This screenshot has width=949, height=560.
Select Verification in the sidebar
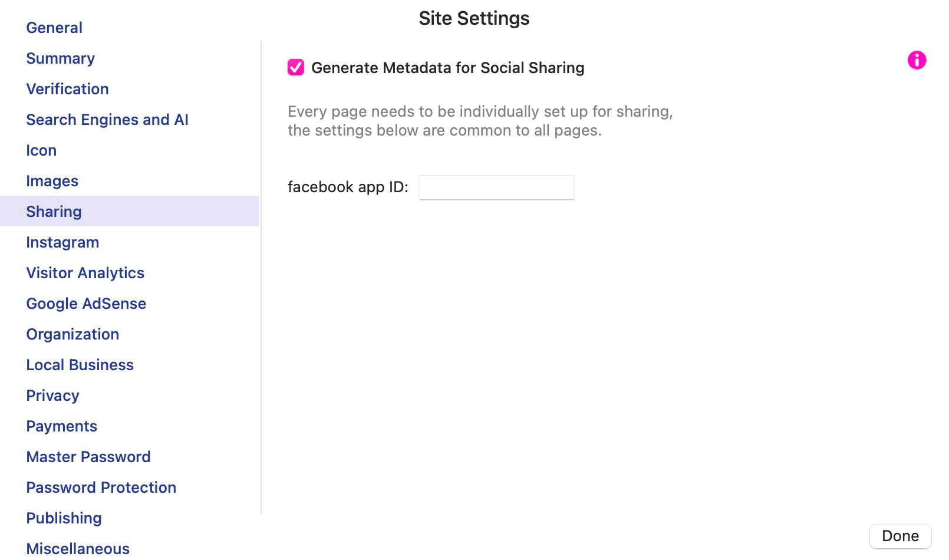[67, 89]
